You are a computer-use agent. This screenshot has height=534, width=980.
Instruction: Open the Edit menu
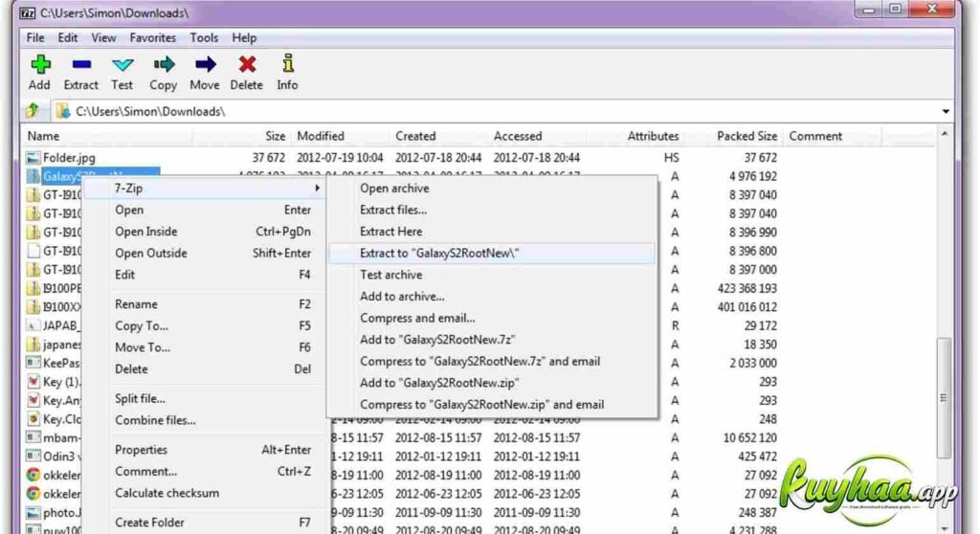click(68, 38)
